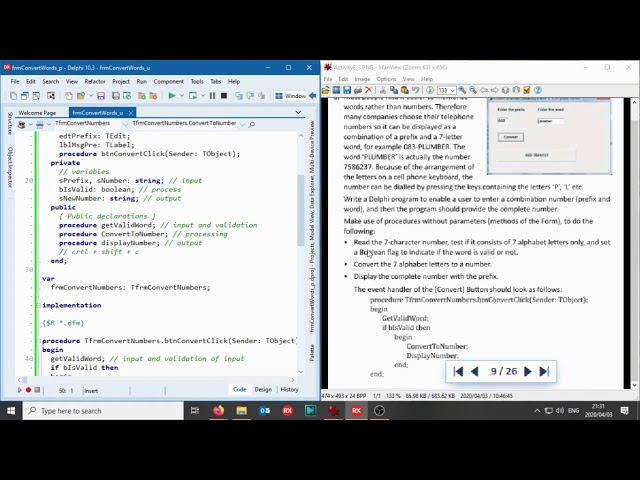
Task: Open the Palette side panel tab
Action: [x=312, y=352]
